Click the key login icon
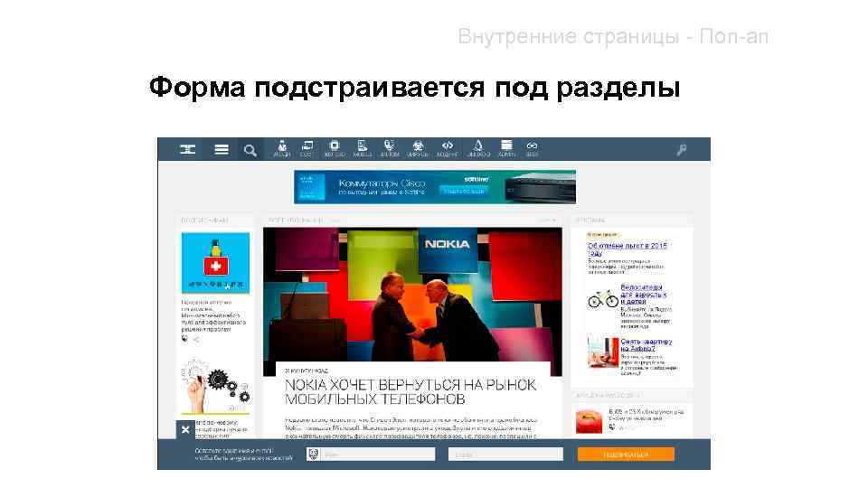Image resolution: width=868 pixels, height=488 pixels. [682, 149]
